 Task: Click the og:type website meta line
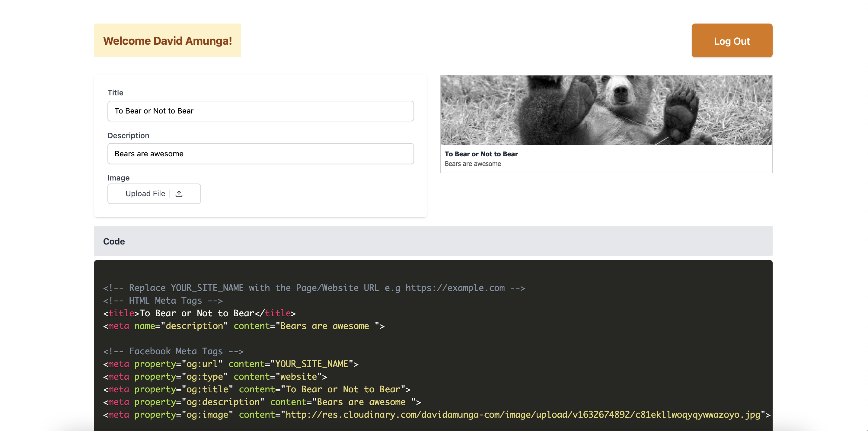[215, 377]
